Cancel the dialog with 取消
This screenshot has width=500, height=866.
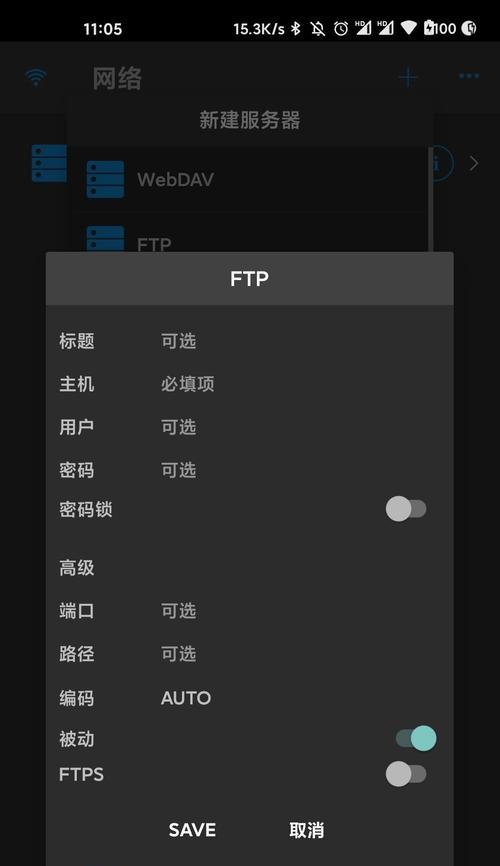307,830
